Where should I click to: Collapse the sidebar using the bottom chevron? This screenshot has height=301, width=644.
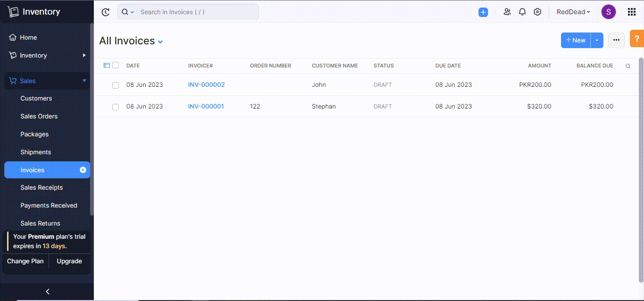[x=47, y=292]
